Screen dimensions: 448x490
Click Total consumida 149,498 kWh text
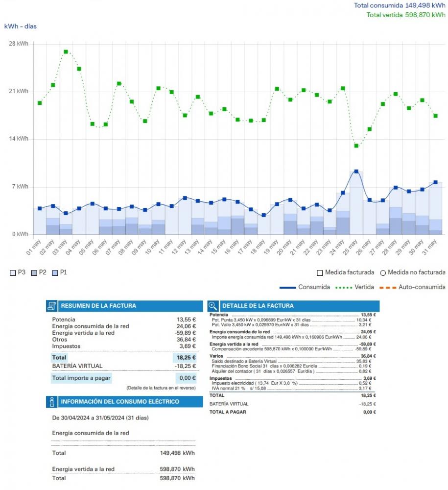(400, 5)
